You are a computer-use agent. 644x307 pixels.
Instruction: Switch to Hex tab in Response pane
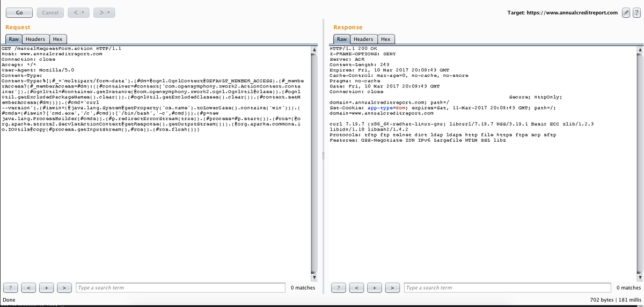(x=385, y=39)
